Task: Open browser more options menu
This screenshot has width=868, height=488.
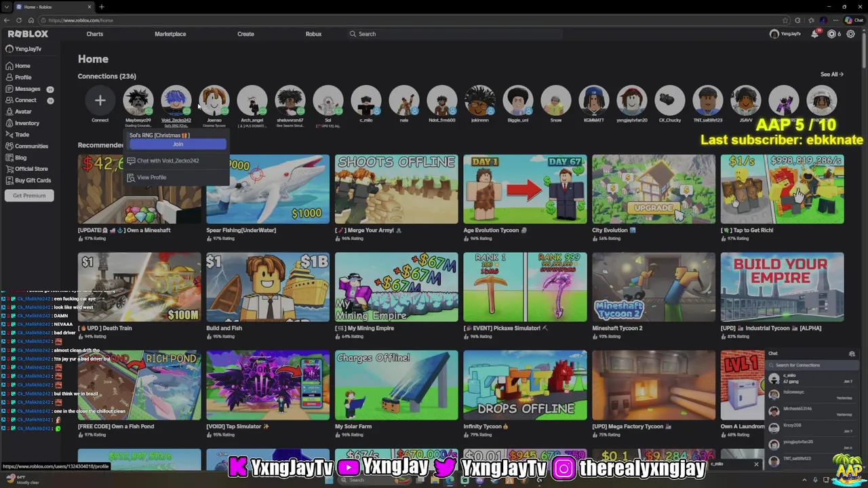Action: click(x=835, y=20)
